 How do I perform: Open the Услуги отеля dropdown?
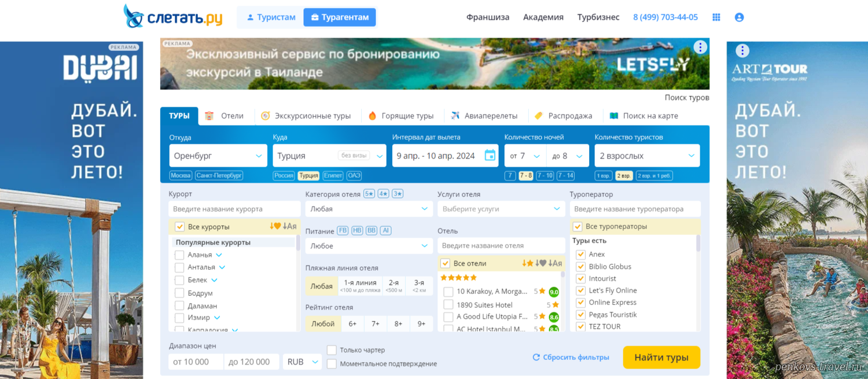point(501,209)
